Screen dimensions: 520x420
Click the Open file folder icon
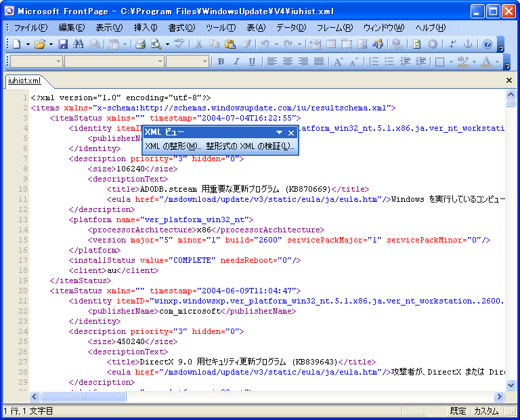pos(40,44)
